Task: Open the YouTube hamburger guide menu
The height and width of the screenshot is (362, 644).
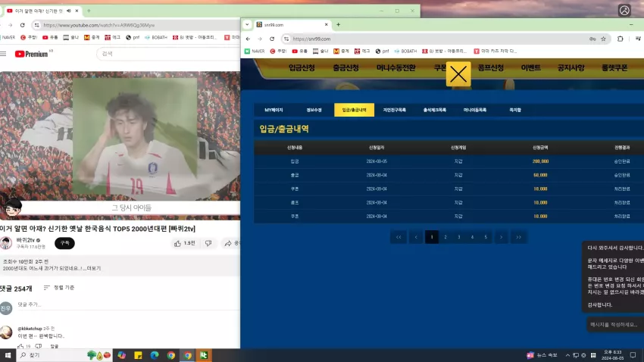Action: pos(3,54)
